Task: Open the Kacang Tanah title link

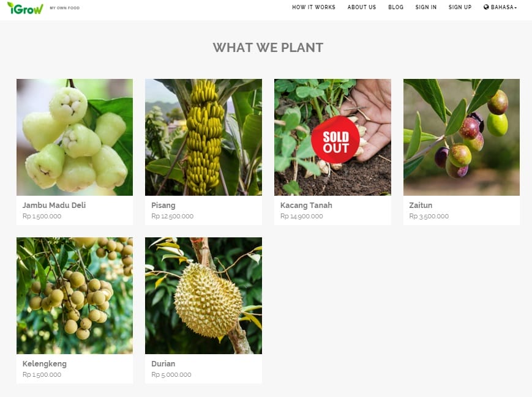Action: [x=306, y=206]
